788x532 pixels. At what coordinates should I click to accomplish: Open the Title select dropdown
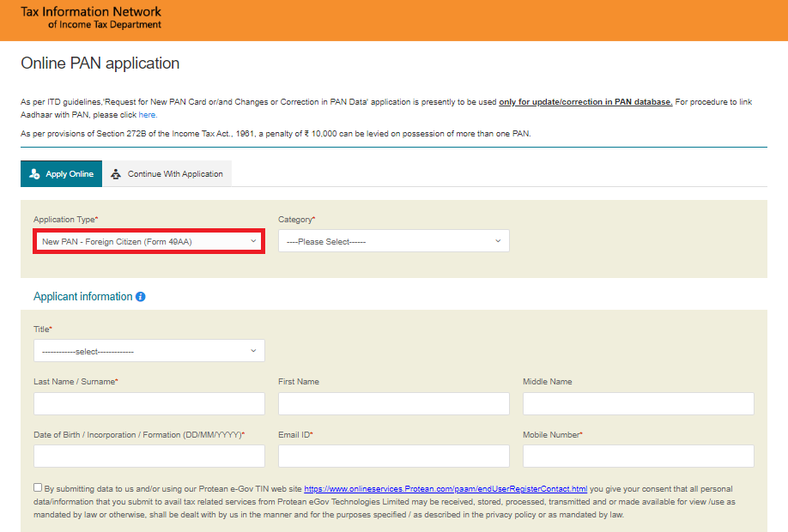tap(149, 351)
